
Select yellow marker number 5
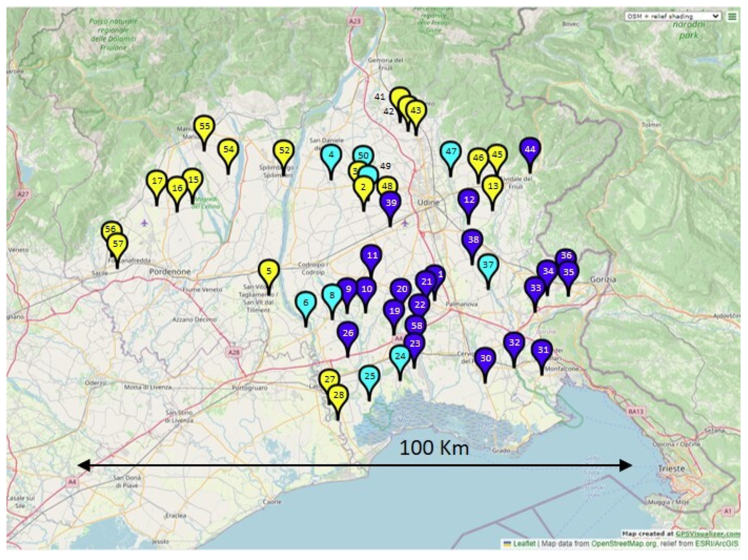tap(269, 271)
